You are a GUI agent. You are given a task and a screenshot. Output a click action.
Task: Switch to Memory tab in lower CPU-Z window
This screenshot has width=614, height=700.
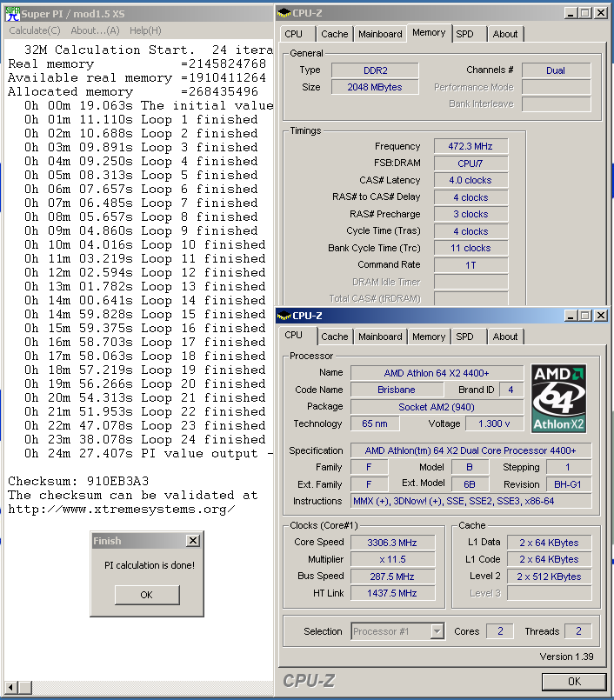[x=429, y=337]
